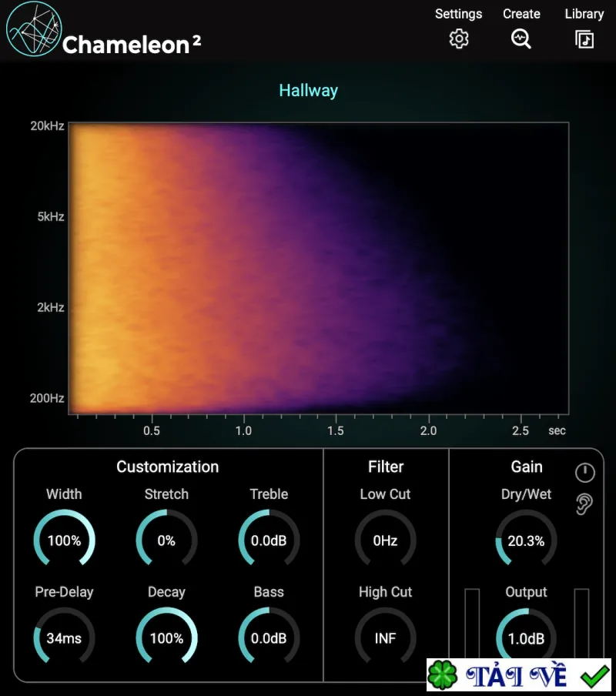Click the green clover icon

pyautogui.click(x=443, y=675)
